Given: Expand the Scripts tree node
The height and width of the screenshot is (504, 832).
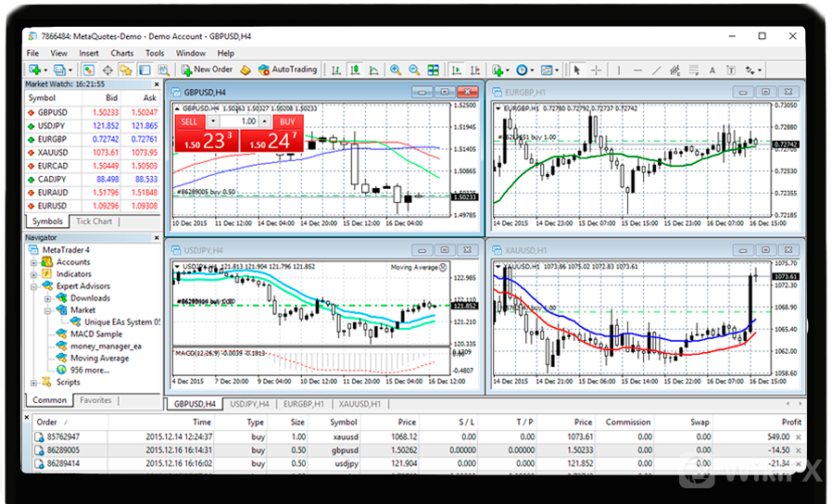Looking at the screenshot, I should coord(34,382).
